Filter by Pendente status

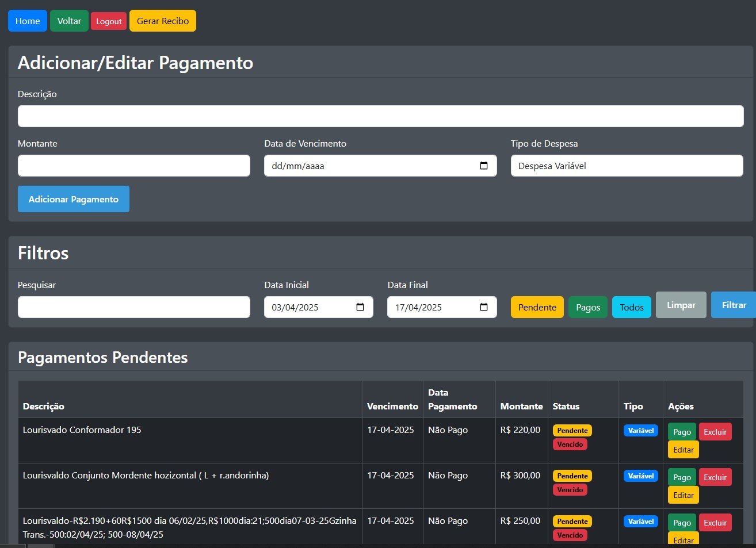[x=537, y=307]
